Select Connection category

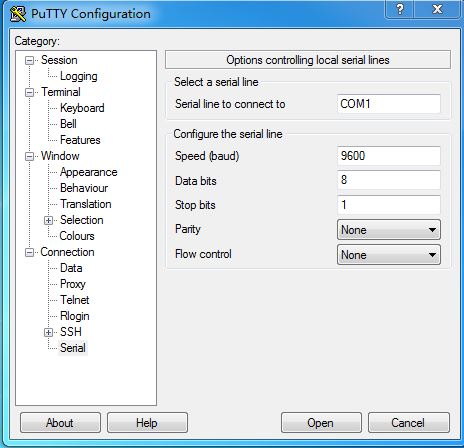(67, 252)
